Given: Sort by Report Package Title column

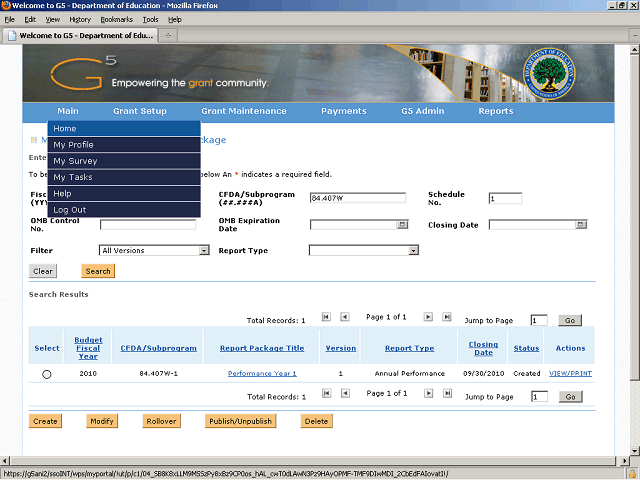Looking at the screenshot, I should tap(262, 348).
